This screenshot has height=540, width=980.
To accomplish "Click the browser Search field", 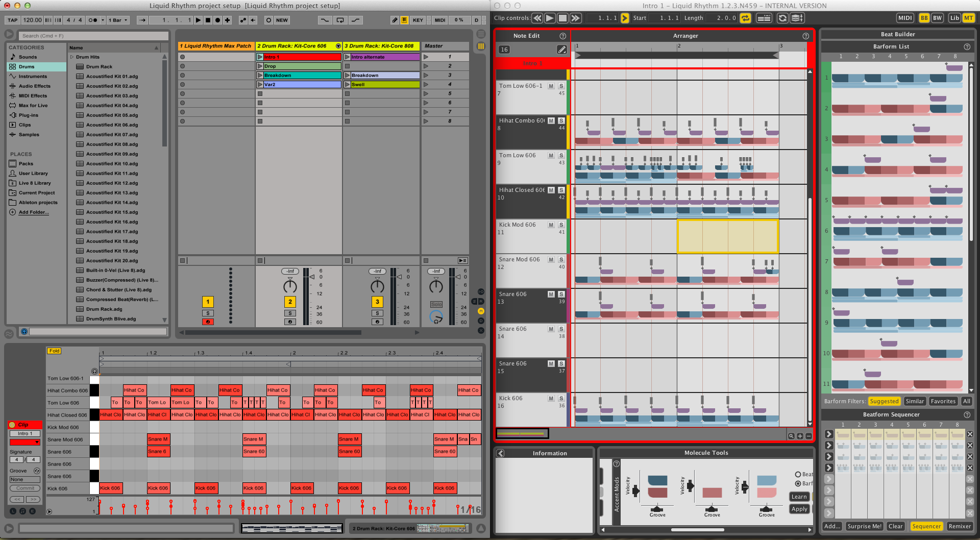I will point(93,36).
